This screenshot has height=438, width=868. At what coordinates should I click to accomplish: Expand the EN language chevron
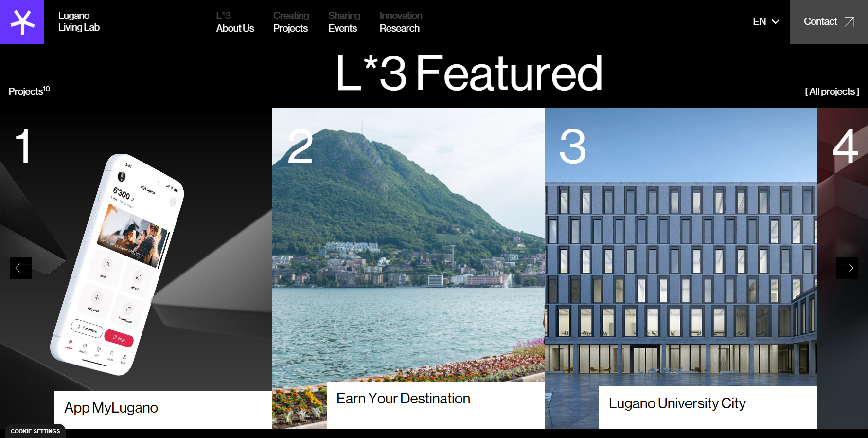[x=776, y=22]
